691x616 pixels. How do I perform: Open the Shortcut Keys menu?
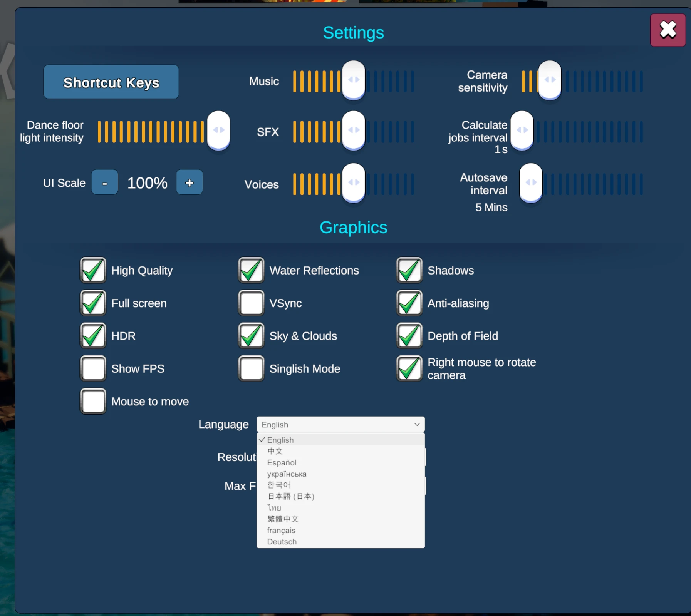pos(111,82)
